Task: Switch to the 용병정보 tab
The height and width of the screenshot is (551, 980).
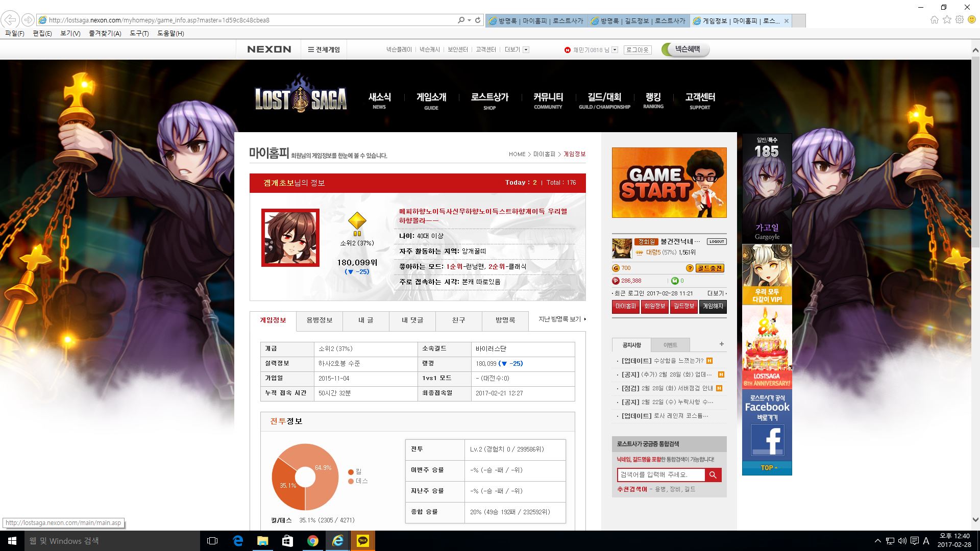Action: coord(319,320)
